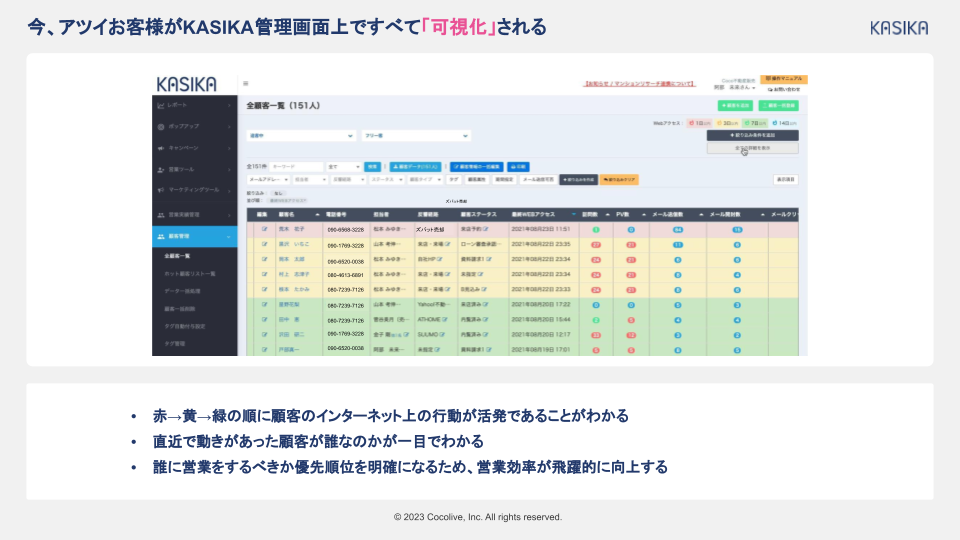Toggle Webアクセス 14日以内 blue filter

pos(784,123)
